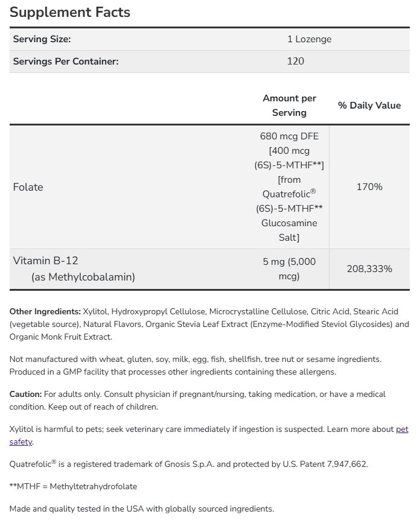Select the Vitamin B-12 row label
The height and width of the screenshot is (523, 420).
45,261
